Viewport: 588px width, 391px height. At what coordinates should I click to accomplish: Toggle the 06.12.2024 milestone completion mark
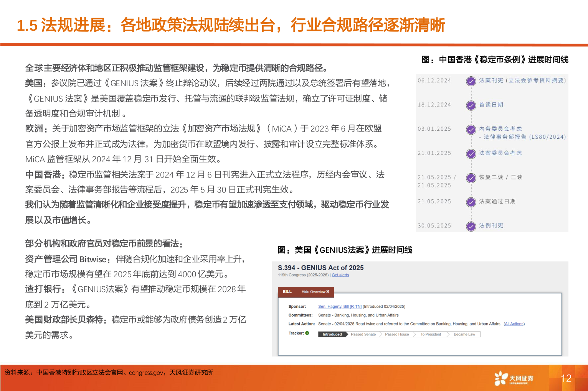(471, 81)
